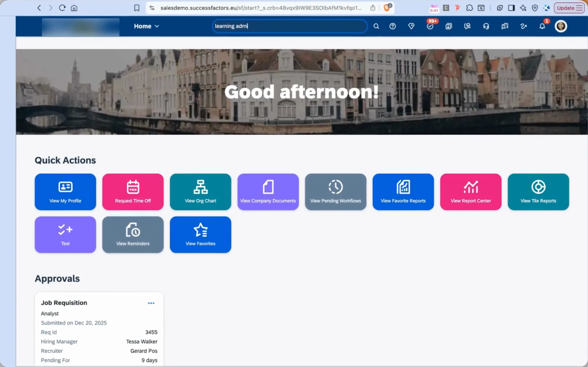Click the View Favorites tile
588x367 pixels.
[200, 235]
